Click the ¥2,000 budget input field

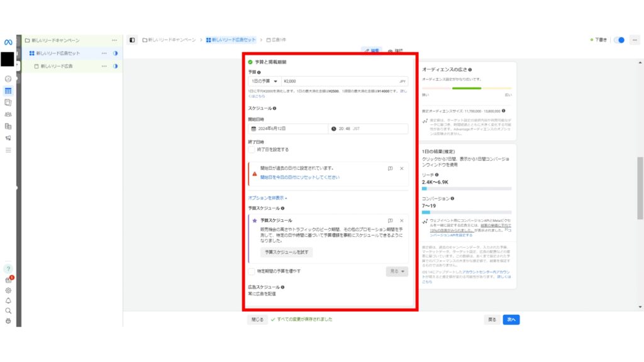pos(314,82)
